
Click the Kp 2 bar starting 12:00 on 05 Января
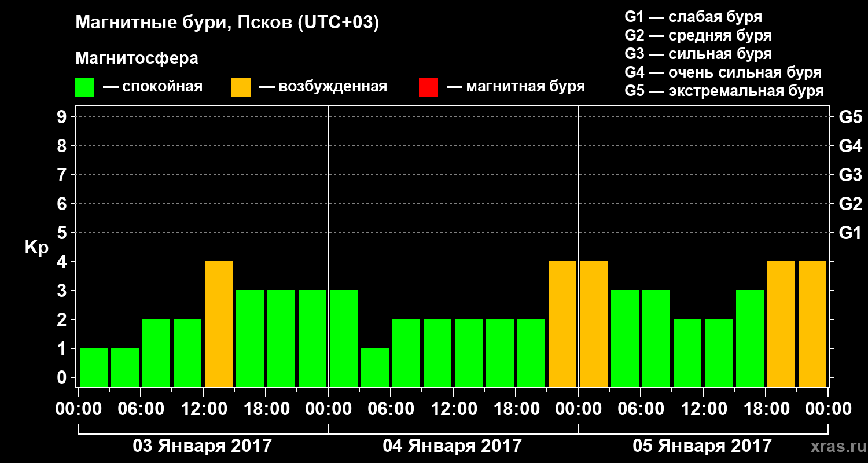point(719,352)
